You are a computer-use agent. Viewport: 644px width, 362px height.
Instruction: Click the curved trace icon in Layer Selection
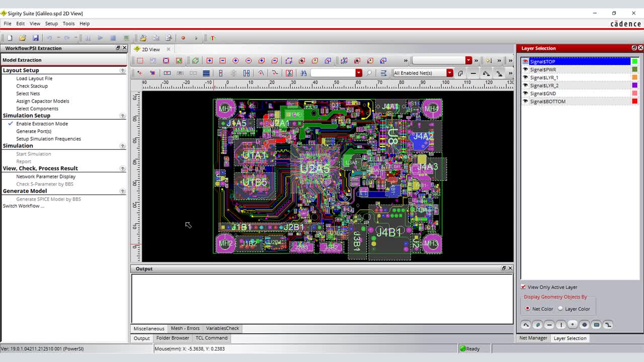[x=526, y=325]
